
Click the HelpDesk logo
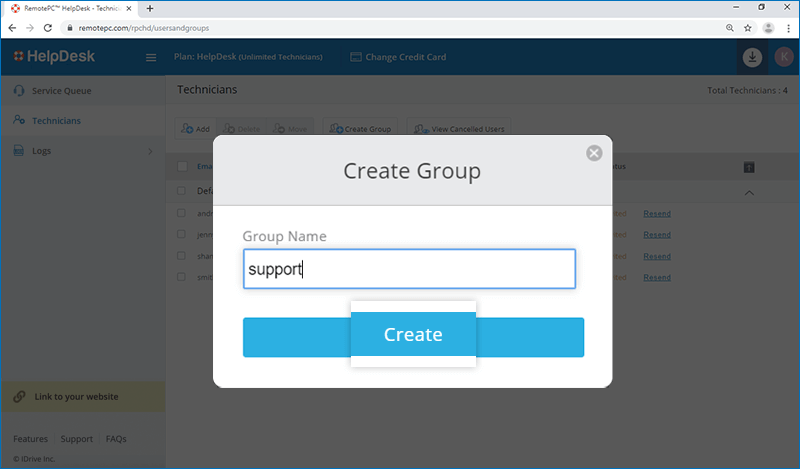(55, 57)
